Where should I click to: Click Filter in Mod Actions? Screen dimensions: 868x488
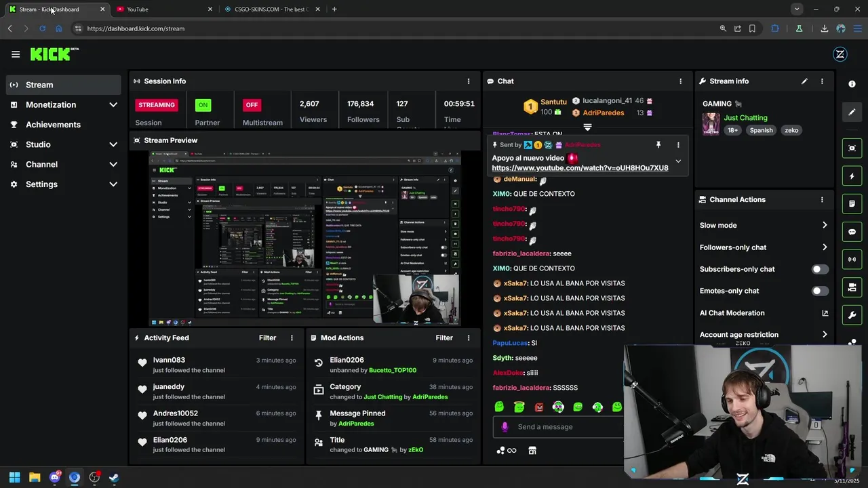pyautogui.click(x=444, y=338)
